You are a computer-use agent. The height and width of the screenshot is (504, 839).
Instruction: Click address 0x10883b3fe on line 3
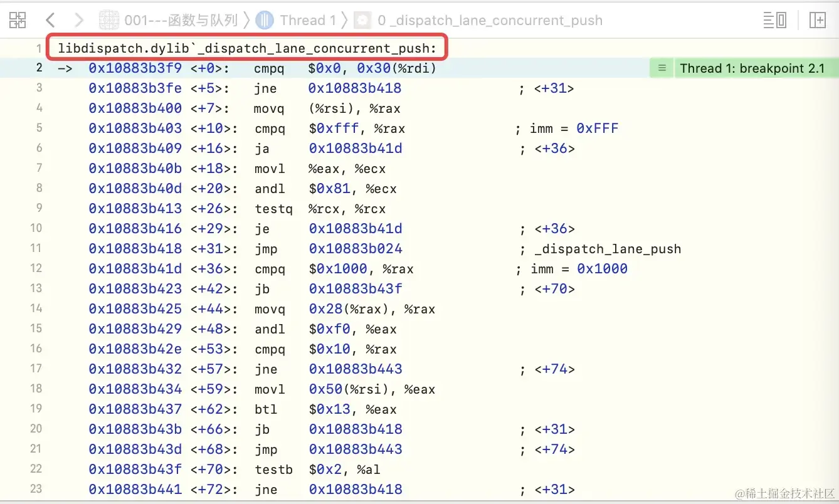coord(135,88)
